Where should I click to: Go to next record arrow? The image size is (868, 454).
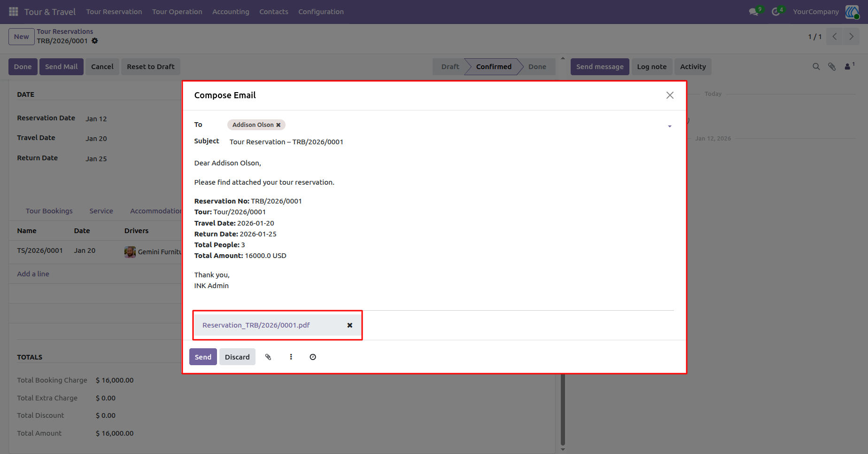coord(851,37)
